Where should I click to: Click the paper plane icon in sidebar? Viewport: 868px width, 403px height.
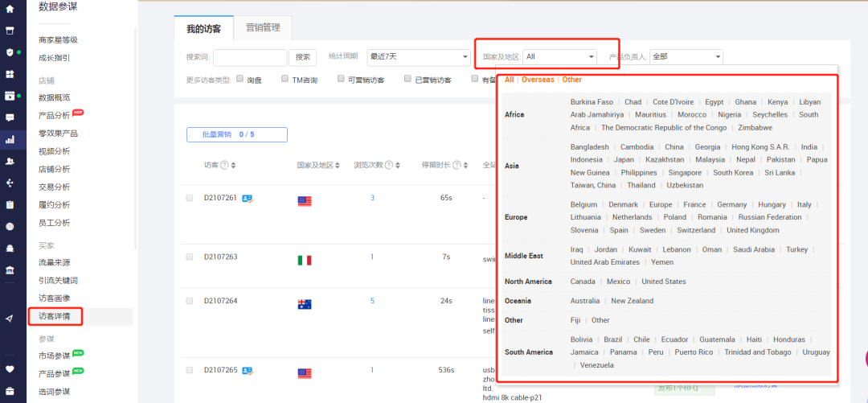coord(10,319)
